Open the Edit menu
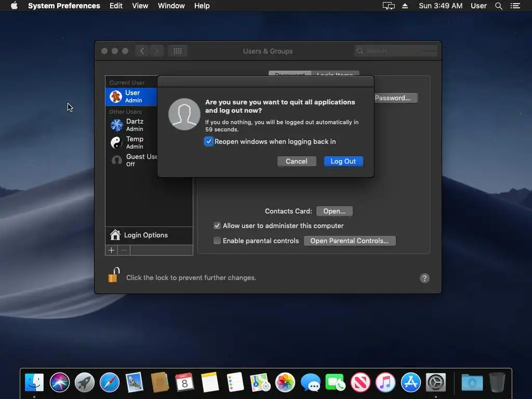 point(116,6)
